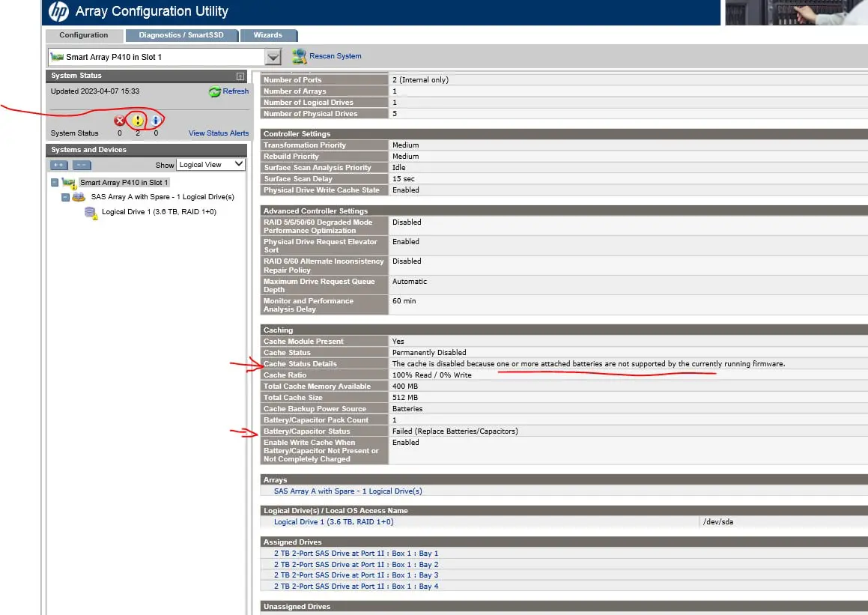Click the Number of Physical Drives label
The image size is (868, 615).
pos(311,113)
